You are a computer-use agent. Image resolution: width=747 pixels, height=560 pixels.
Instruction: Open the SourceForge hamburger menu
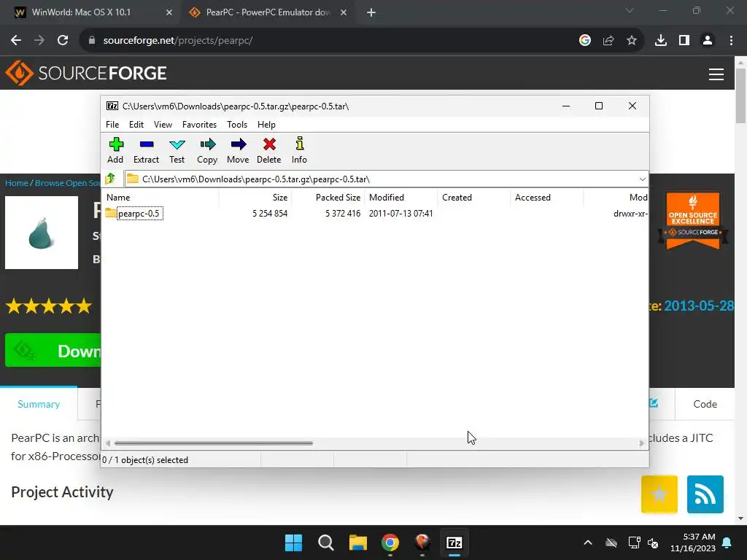716,74
